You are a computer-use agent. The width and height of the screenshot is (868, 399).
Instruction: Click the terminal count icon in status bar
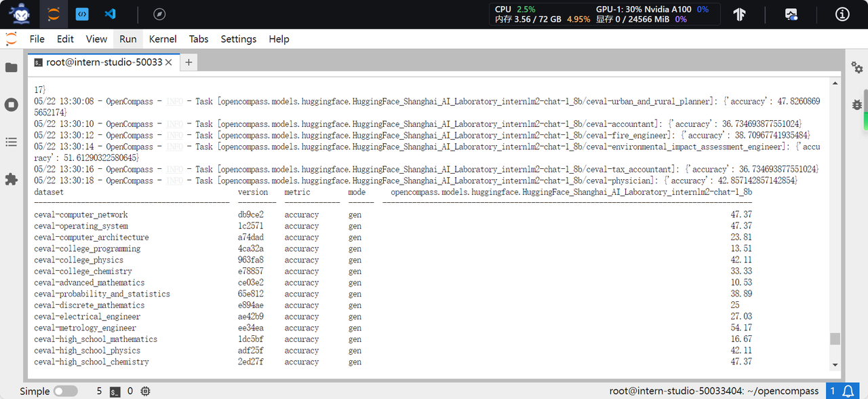[115, 392]
